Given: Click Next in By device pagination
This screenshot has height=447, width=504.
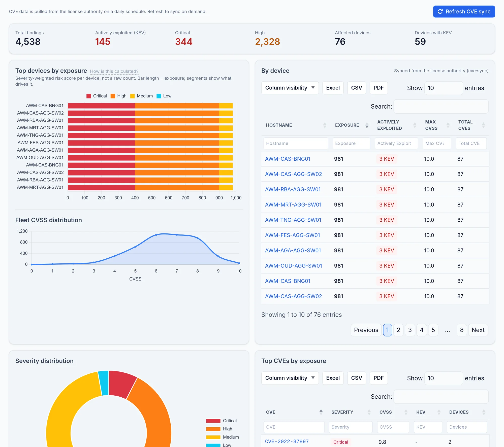Looking at the screenshot, I should point(478,330).
